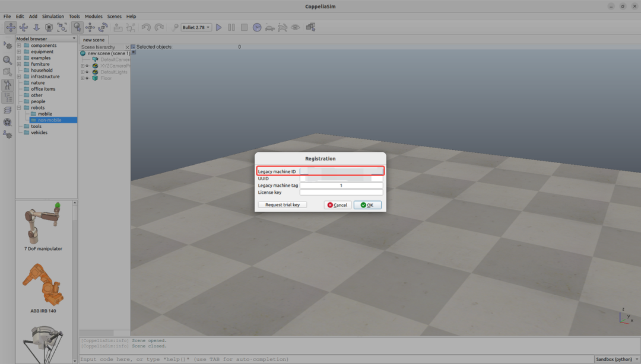Open the Scenes menu

tap(114, 17)
